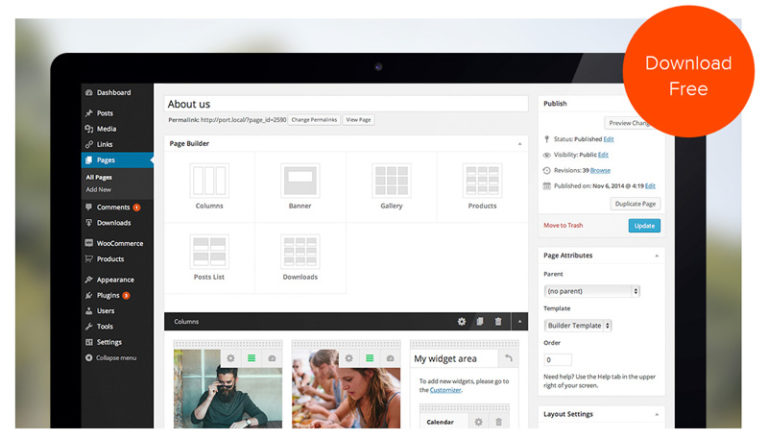
Task: Open the Parent page dropdown
Action: click(592, 291)
